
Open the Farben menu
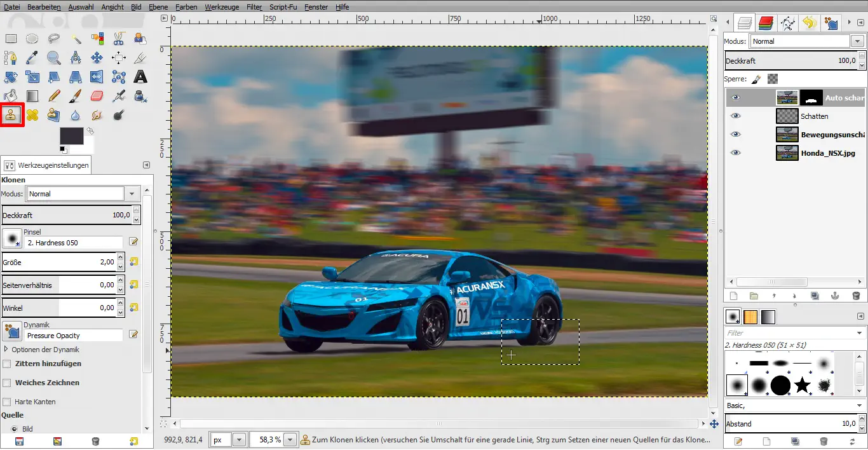click(187, 7)
